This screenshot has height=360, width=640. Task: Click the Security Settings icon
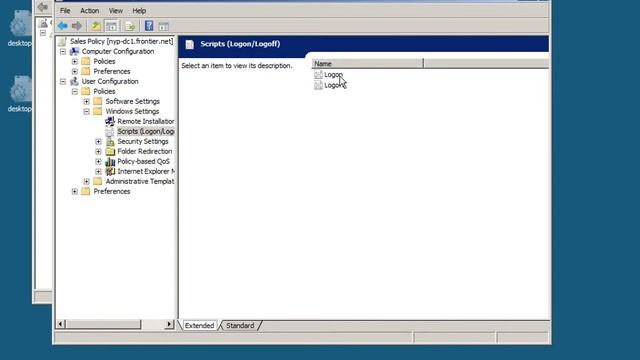tap(110, 142)
